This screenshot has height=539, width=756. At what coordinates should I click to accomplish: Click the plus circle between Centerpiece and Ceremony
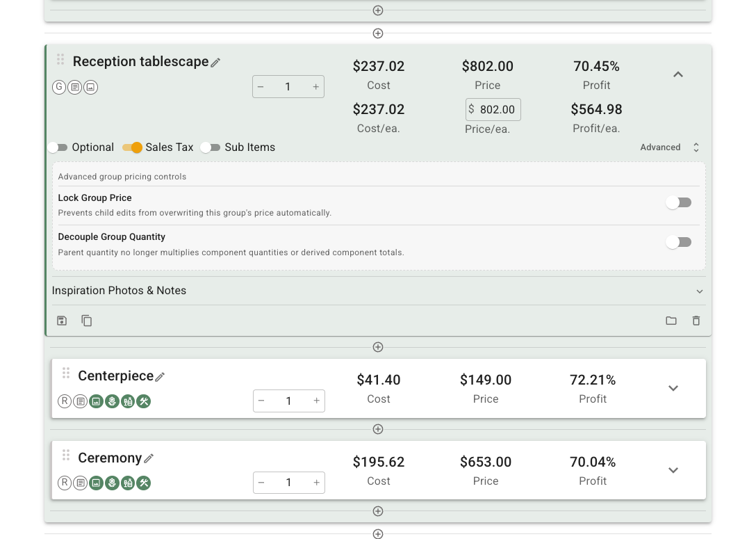[378, 429]
